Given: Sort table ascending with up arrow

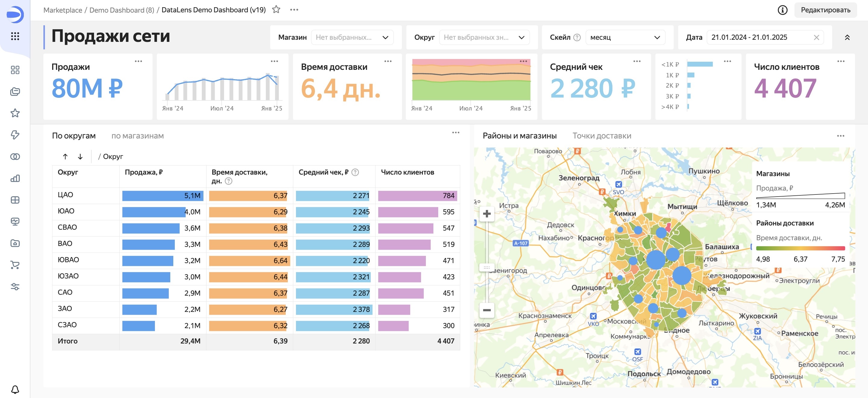Looking at the screenshot, I should [x=65, y=157].
